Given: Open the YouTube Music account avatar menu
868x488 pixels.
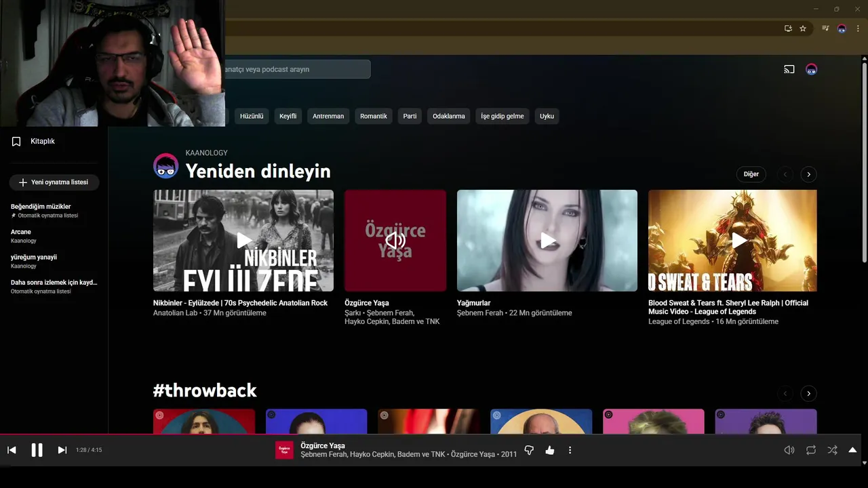Looking at the screenshot, I should coord(811,69).
